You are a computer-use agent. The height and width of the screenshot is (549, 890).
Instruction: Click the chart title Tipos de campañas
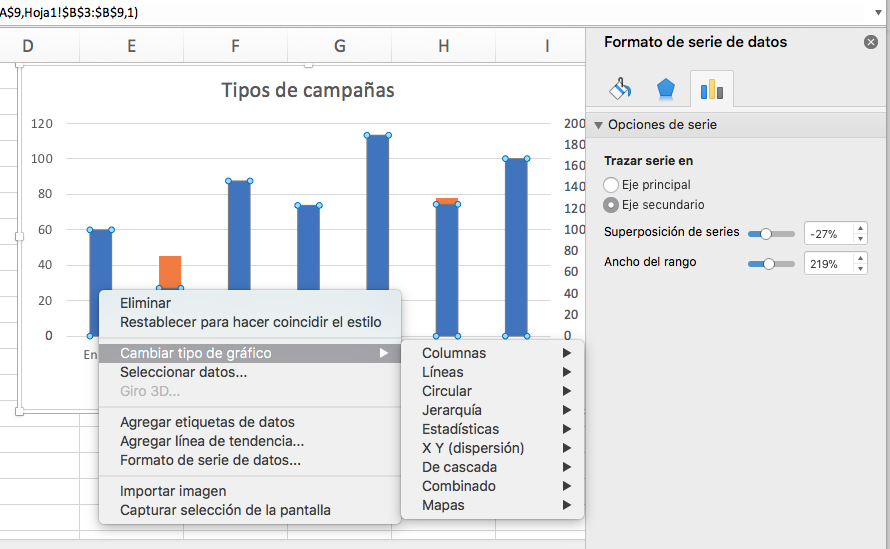coord(308,90)
